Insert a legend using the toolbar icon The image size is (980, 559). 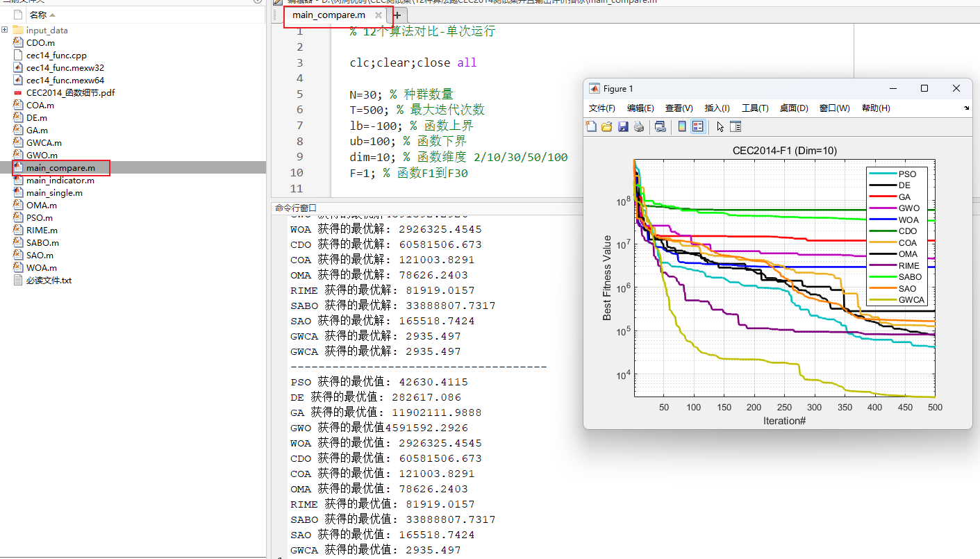[696, 126]
